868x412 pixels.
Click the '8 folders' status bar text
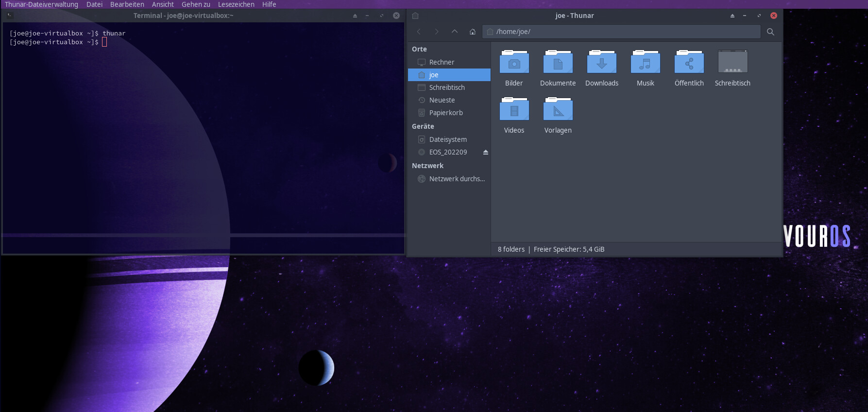(x=511, y=249)
